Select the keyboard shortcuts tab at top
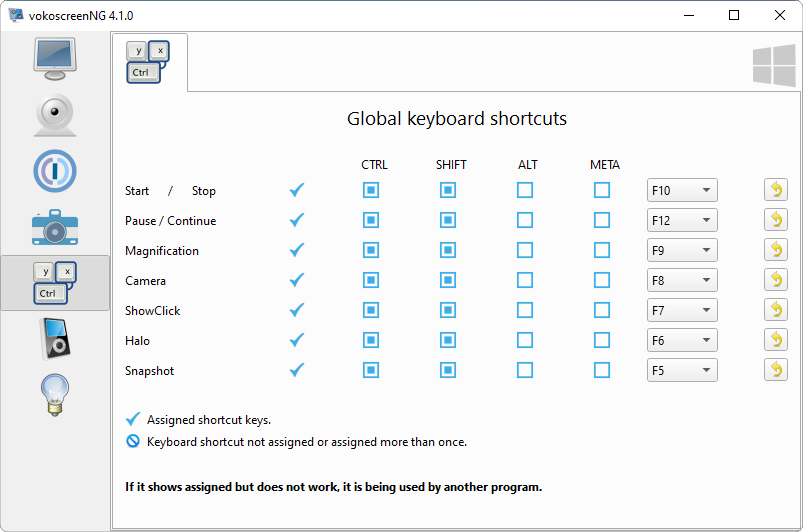This screenshot has width=803, height=532. (149, 62)
